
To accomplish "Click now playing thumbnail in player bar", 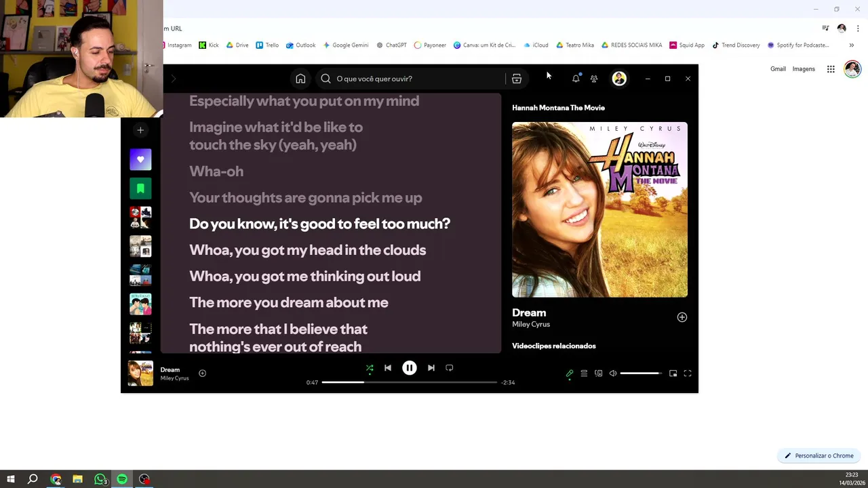I will coord(140,373).
